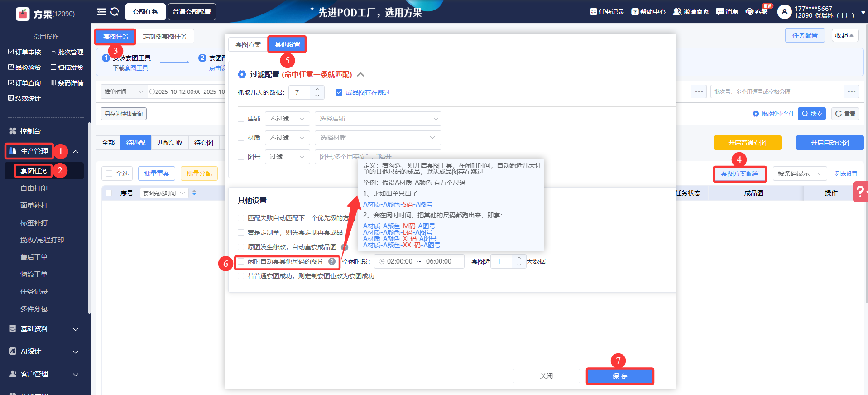Open the 套图方案配置 link
The image size is (868, 395).
tap(740, 173)
